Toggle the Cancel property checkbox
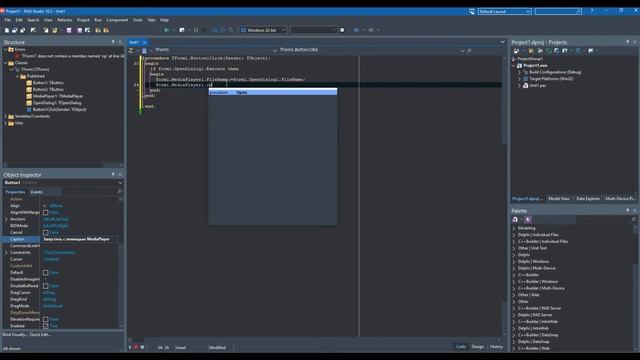The height and width of the screenshot is (360, 640). point(46,233)
